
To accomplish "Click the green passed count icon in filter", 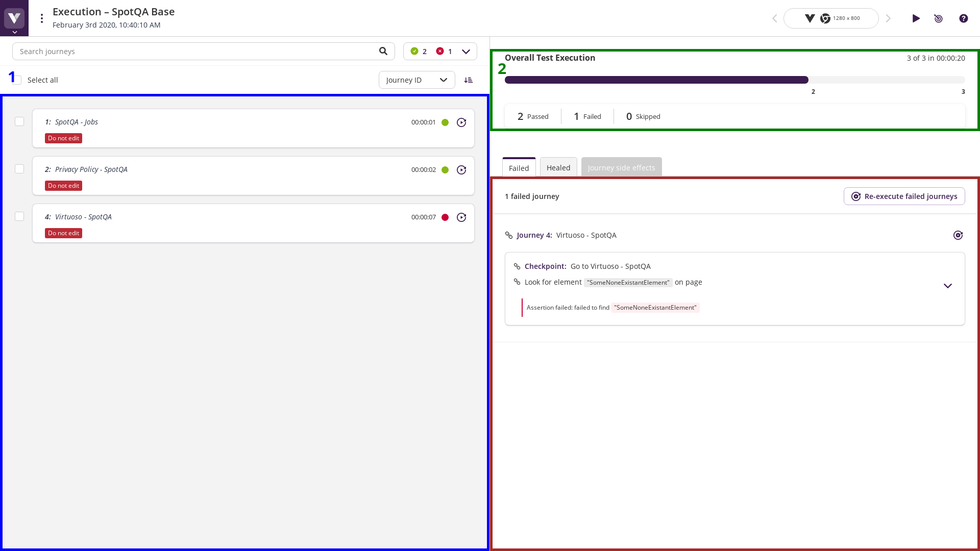I will (x=414, y=51).
